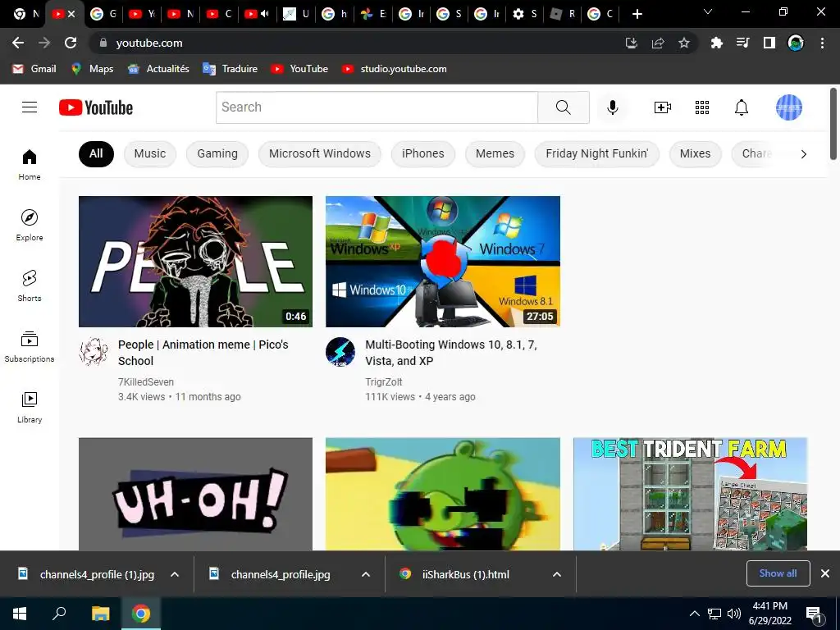Click browser forward arrow
Screen dimensions: 840x630
coord(44,43)
